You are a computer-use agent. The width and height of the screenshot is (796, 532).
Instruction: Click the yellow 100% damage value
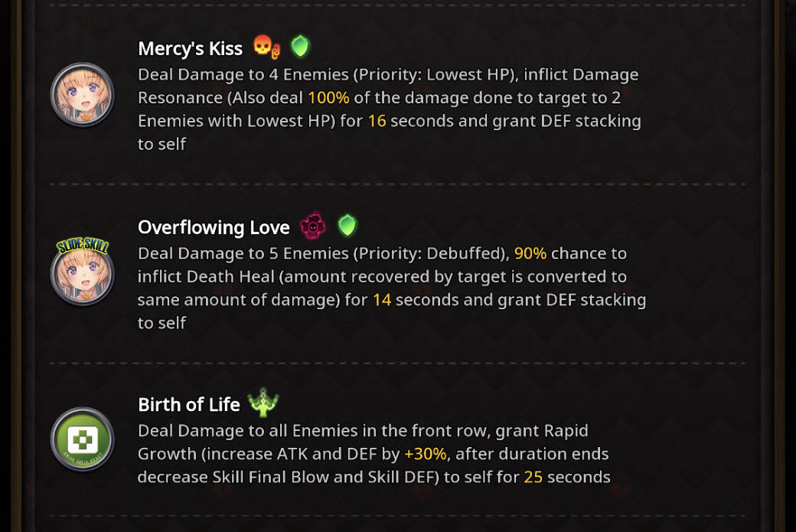click(328, 97)
